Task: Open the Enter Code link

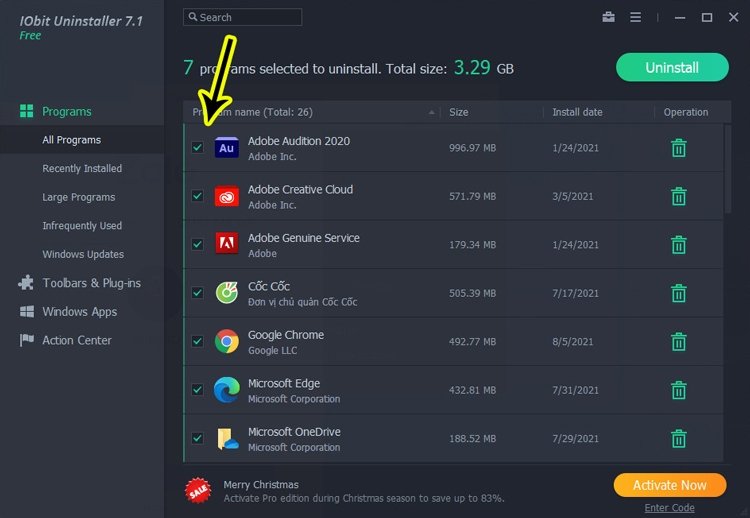Action: point(669,507)
